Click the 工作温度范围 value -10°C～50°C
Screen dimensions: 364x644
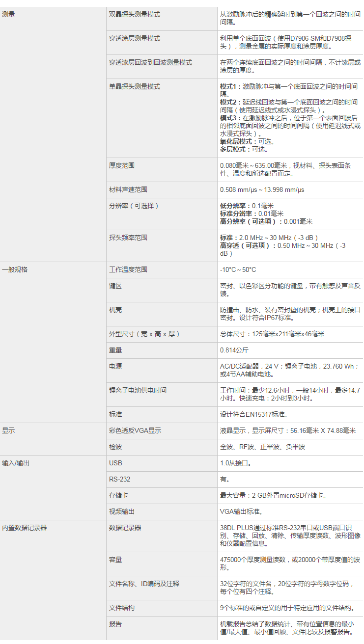point(238,270)
